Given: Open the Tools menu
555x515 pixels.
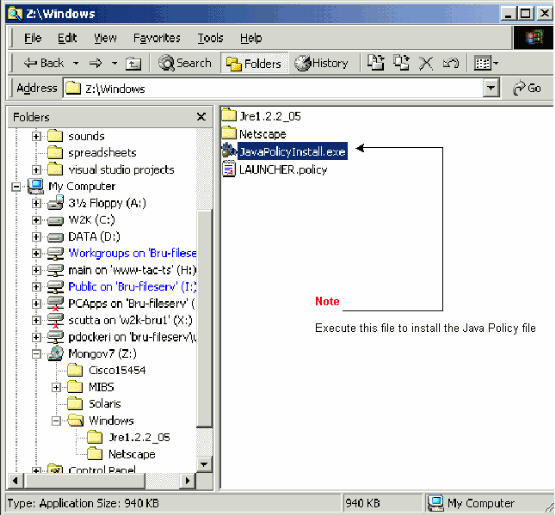Looking at the screenshot, I should pyautogui.click(x=210, y=38).
